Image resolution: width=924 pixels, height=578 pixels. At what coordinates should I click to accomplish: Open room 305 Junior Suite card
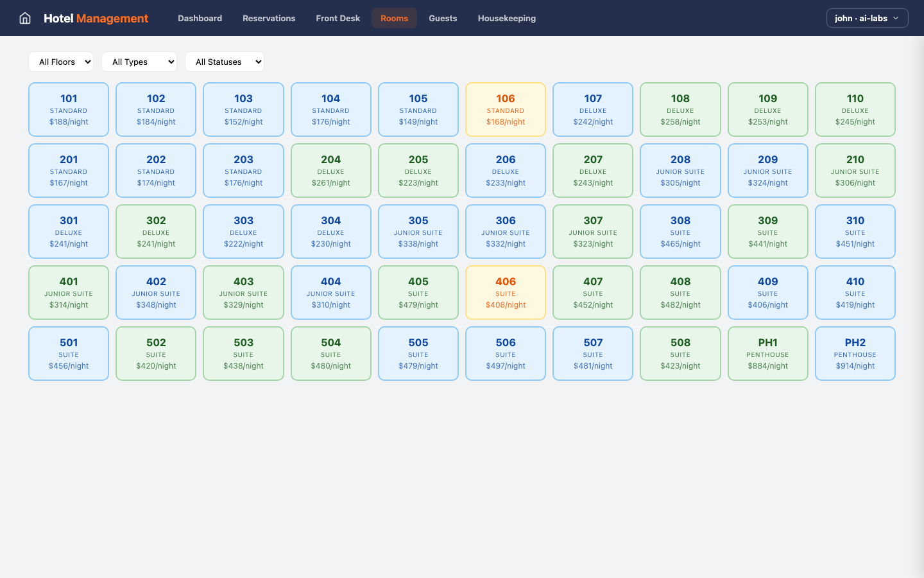pos(418,231)
